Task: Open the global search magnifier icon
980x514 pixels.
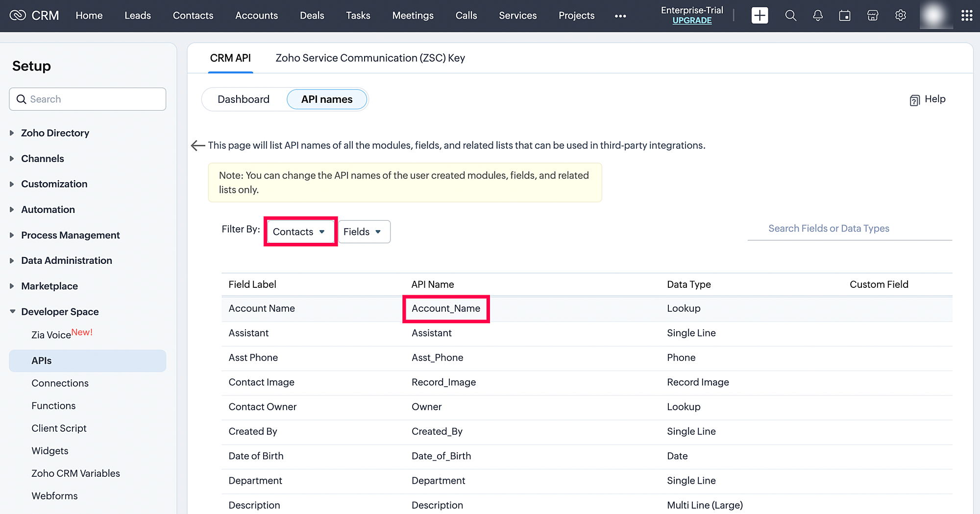Action: coord(790,16)
